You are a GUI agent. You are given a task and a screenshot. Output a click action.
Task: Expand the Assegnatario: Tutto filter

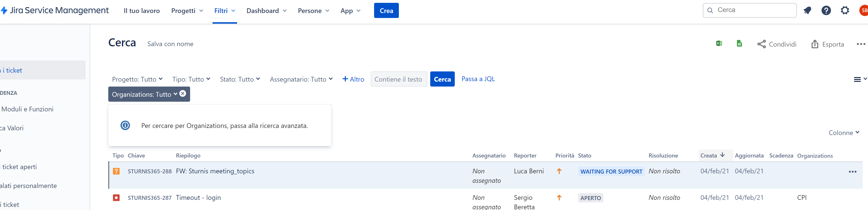[301, 79]
